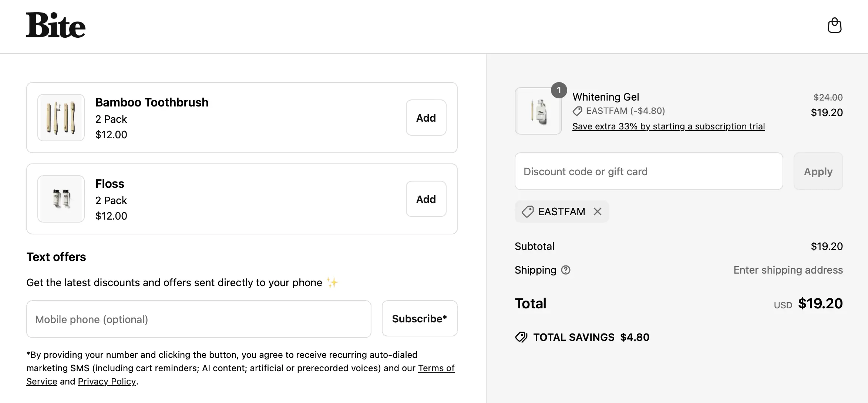Add the Floss 2 Pack
The image size is (868, 403).
(x=426, y=199)
